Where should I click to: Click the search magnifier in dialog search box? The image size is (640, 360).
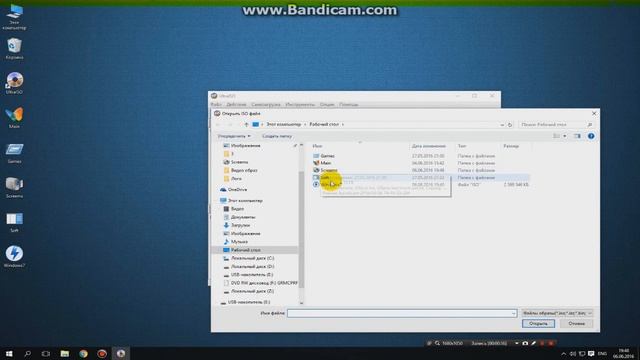pyautogui.click(x=589, y=124)
